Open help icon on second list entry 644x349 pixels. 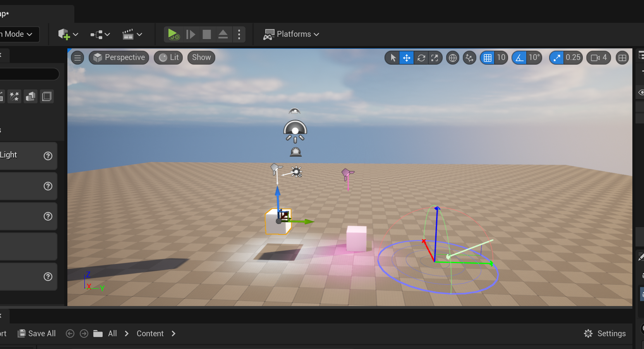(48, 186)
